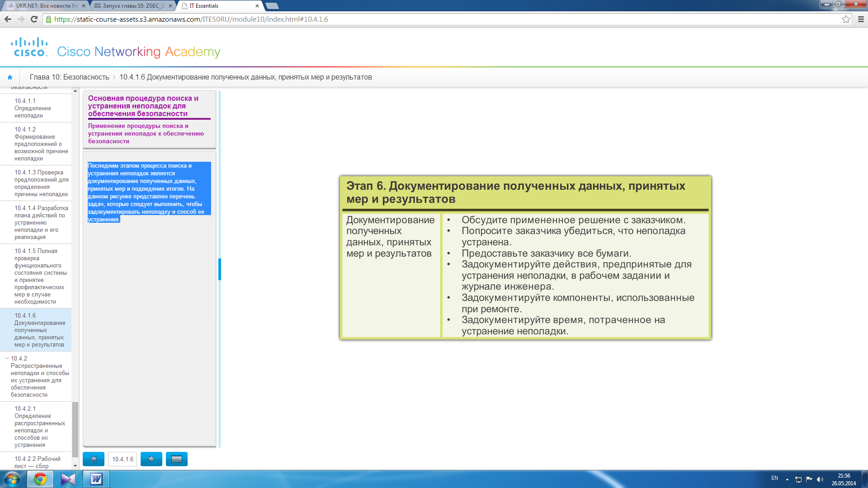Go back with browser back arrow
The image size is (868, 488).
pyautogui.click(x=8, y=19)
